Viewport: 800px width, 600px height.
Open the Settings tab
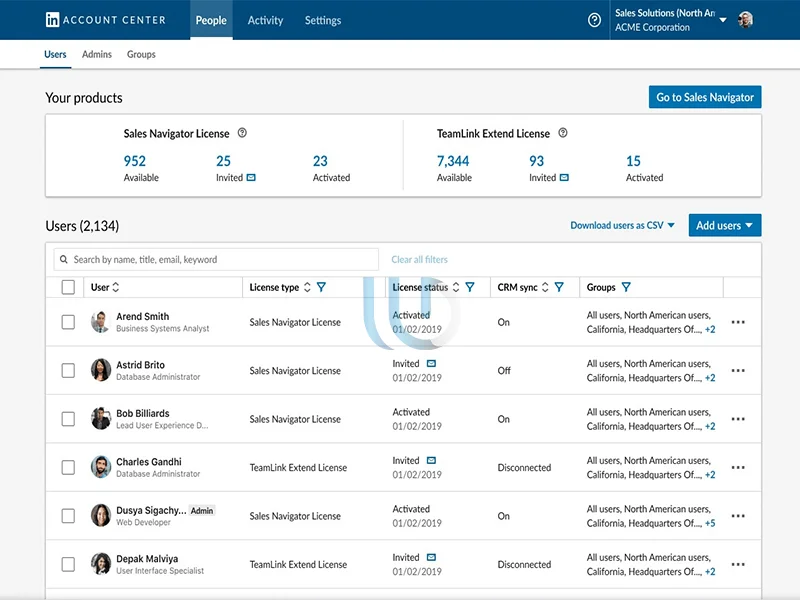click(x=323, y=20)
